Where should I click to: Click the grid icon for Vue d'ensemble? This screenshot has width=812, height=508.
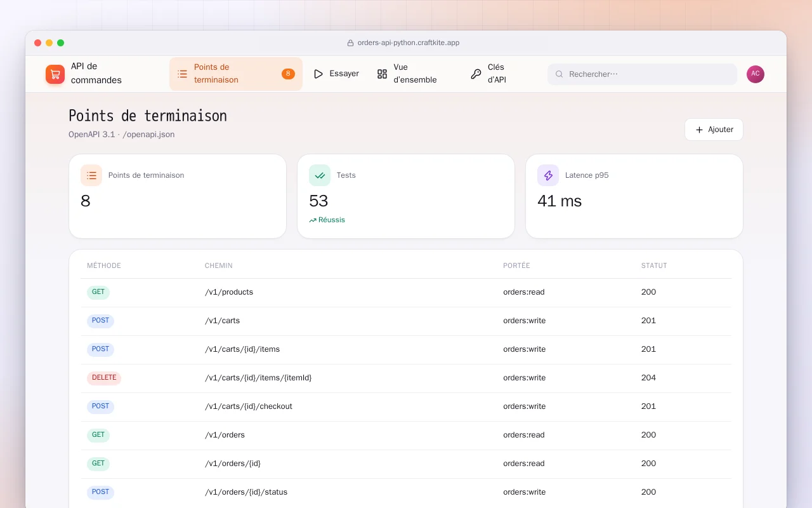click(x=382, y=74)
